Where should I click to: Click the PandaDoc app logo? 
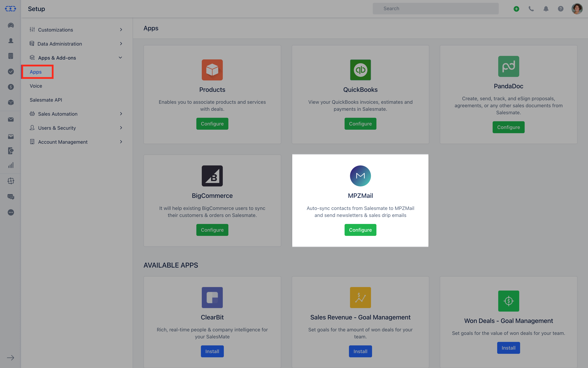pos(509,66)
